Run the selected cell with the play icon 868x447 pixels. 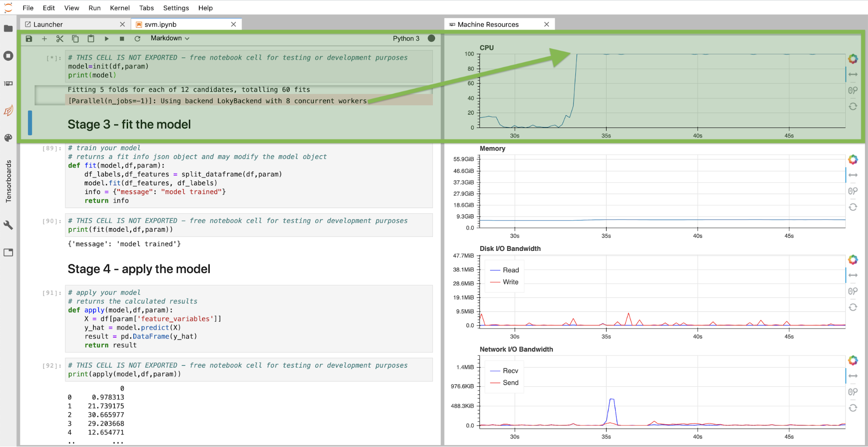tap(106, 39)
